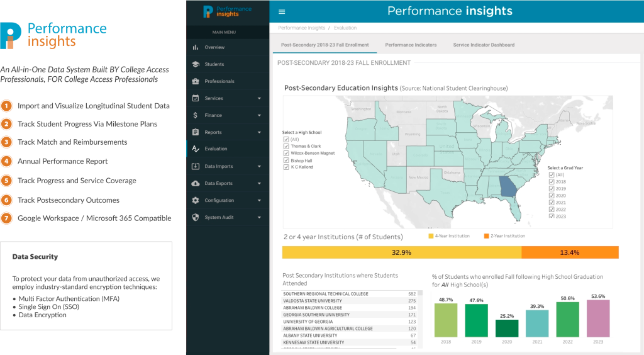Click the 2018 bar showing 48.7%

coord(446,320)
